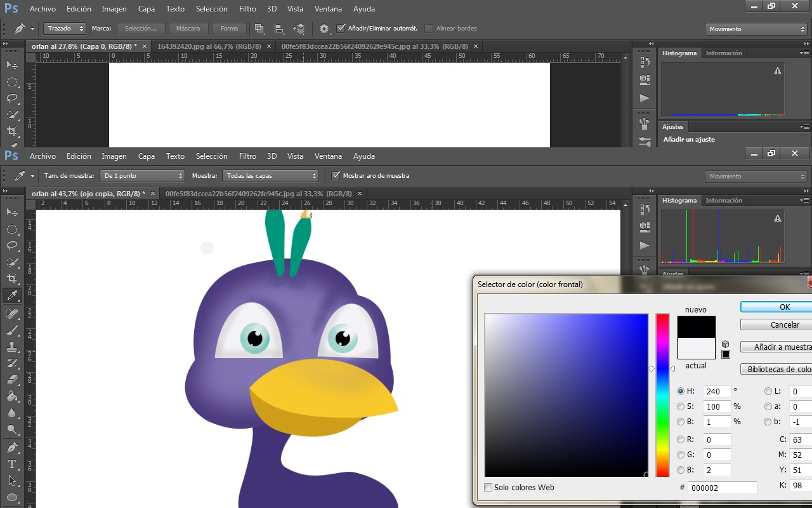Open the Tam. de muestra dropdown
The height and width of the screenshot is (508, 812).
[142, 176]
